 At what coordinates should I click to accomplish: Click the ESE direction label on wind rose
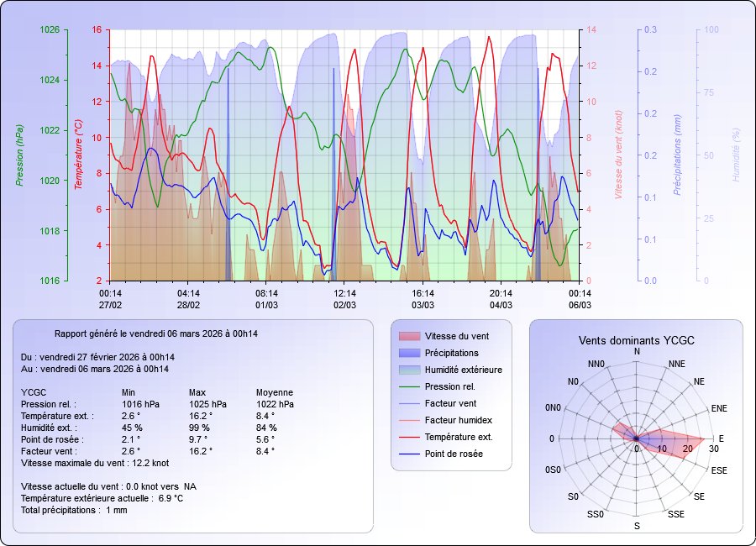(719, 470)
